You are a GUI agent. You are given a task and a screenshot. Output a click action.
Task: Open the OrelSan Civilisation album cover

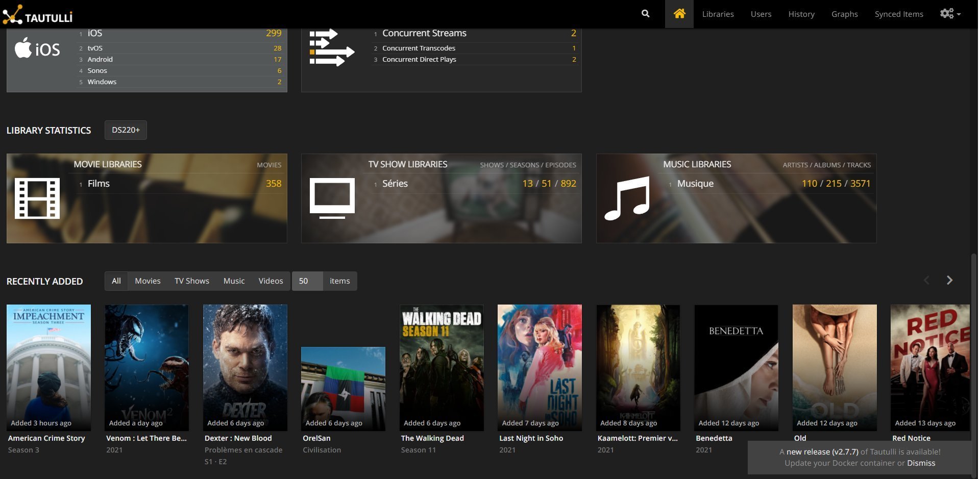click(x=343, y=389)
